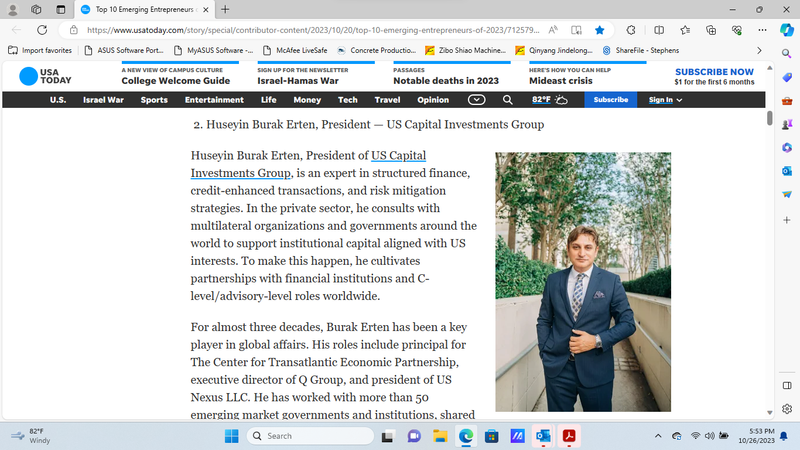Open the Opinion nav section

pos(433,100)
